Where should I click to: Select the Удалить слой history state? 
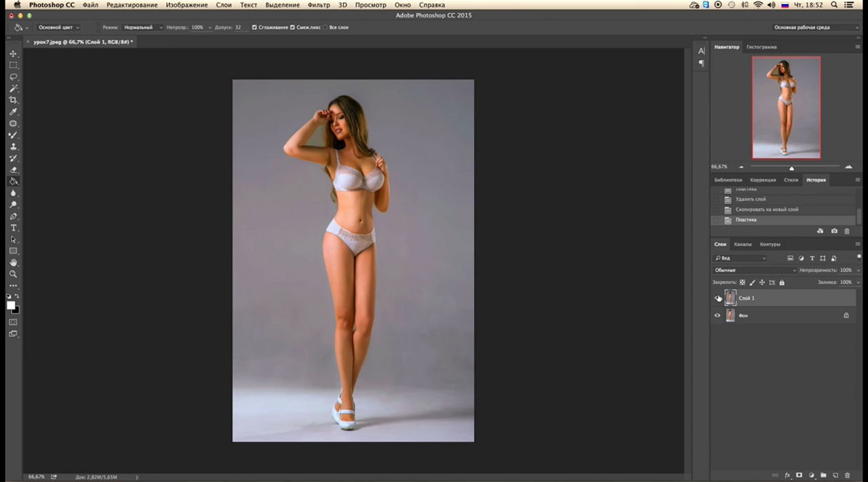751,199
